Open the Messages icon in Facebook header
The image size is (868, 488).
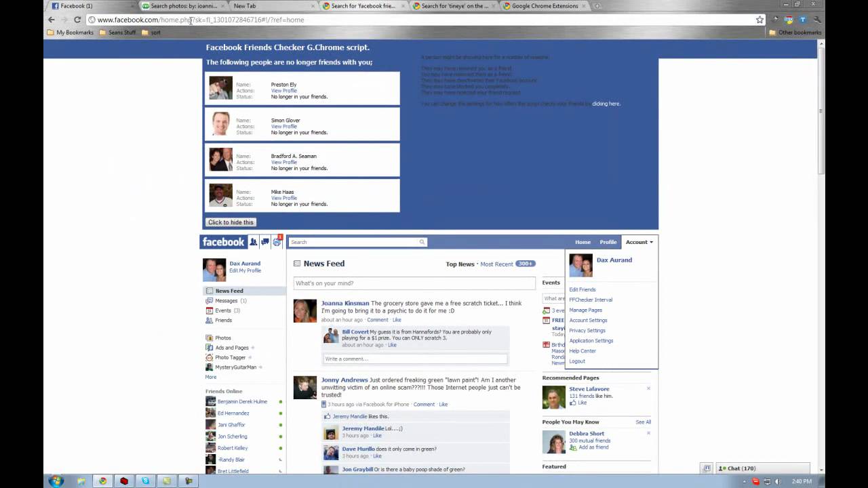click(x=265, y=242)
